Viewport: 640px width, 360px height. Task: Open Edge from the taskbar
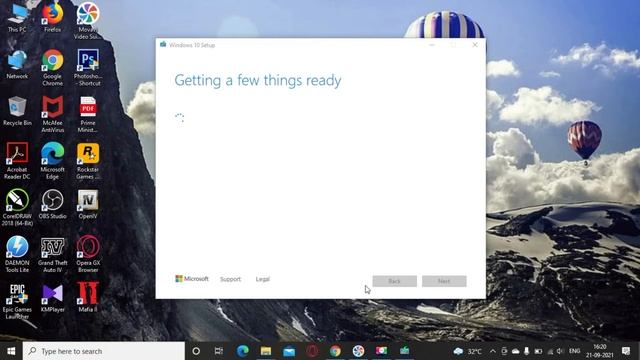(x=242, y=351)
